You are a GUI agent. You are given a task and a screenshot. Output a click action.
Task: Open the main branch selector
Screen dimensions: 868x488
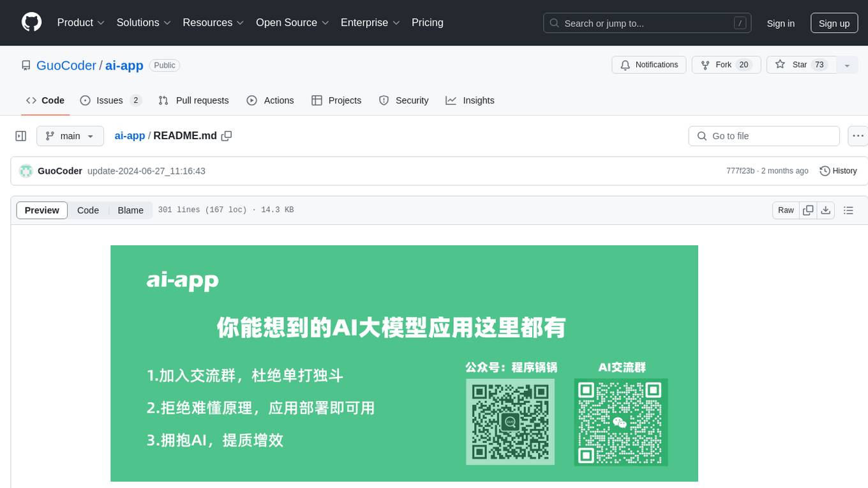pos(70,136)
